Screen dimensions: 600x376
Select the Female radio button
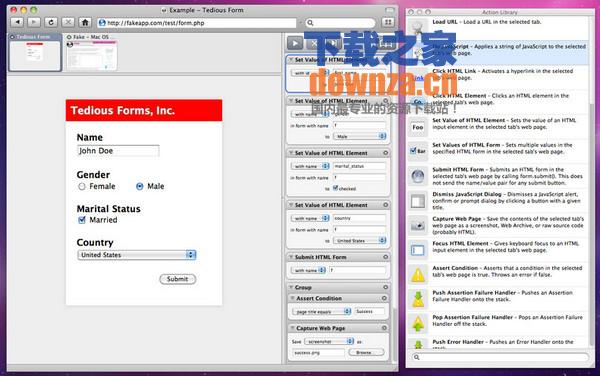(82, 186)
